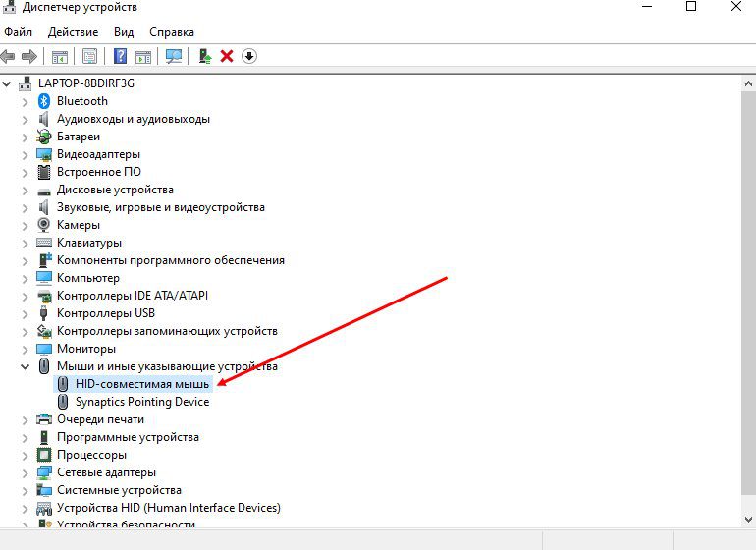The width and height of the screenshot is (756, 550).
Task: Show/hide console tree toolbar icon
Action: [60, 56]
